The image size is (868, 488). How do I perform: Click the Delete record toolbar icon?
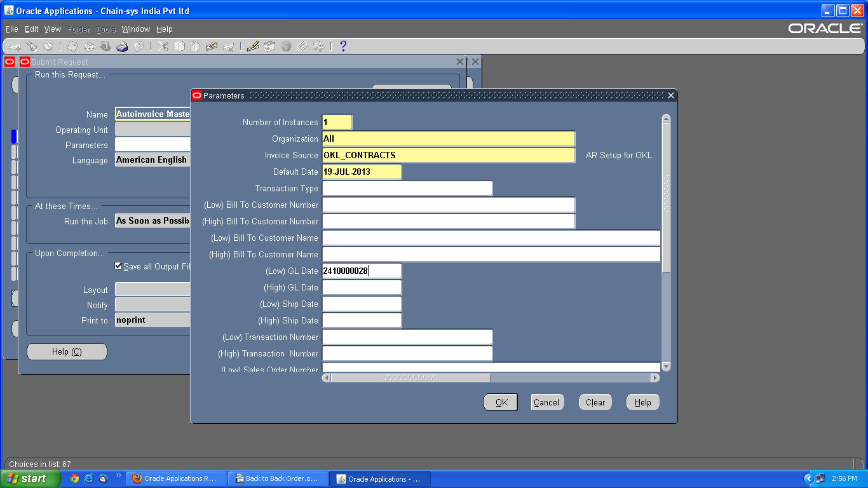[x=229, y=46]
